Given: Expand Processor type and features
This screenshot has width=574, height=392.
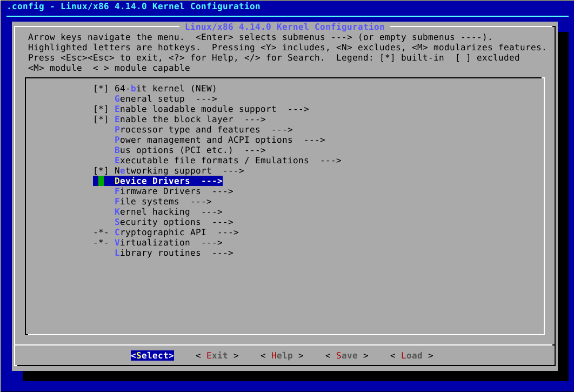Looking at the screenshot, I should click(173, 129).
